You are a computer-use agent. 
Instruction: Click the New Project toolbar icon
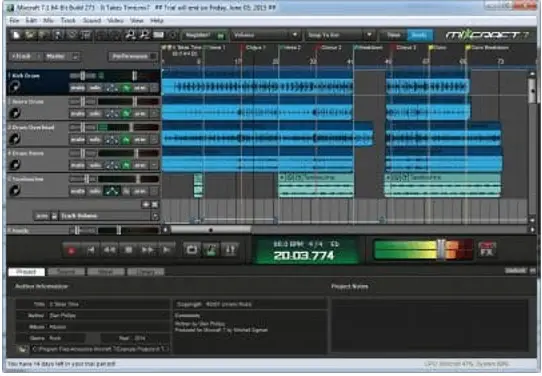tap(16, 35)
